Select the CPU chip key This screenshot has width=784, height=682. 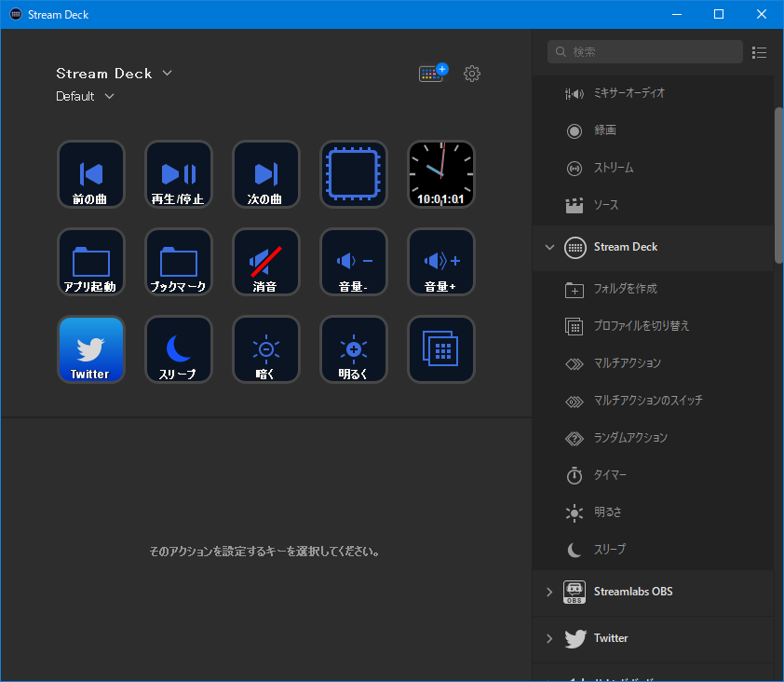tap(354, 174)
